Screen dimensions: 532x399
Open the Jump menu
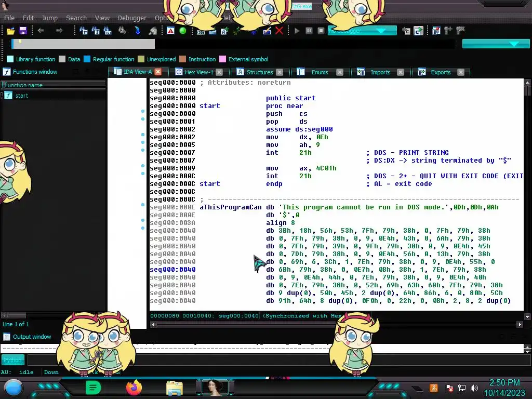click(x=49, y=18)
